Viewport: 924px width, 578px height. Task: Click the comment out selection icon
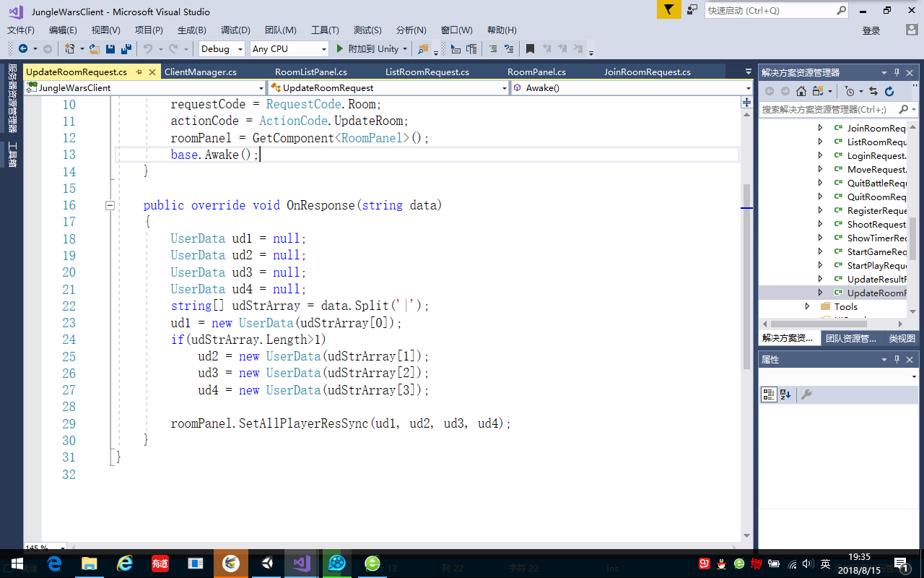(x=493, y=49)
